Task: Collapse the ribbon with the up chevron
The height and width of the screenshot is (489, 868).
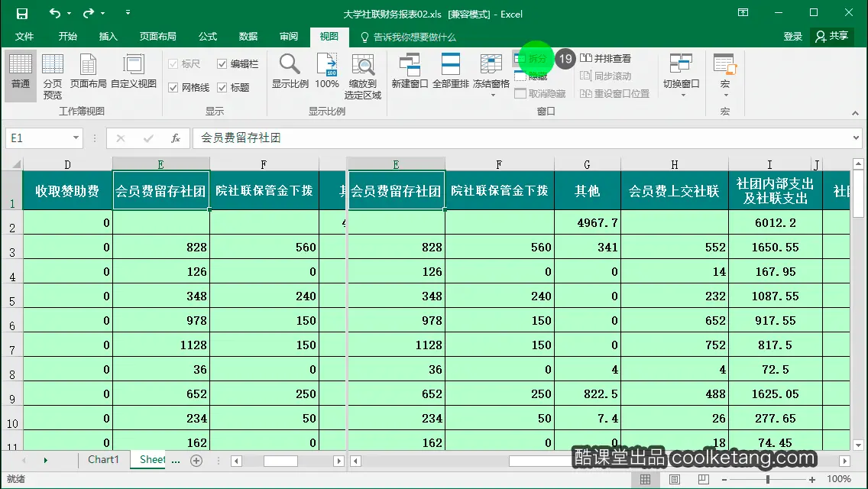Action: click(855, 113)
